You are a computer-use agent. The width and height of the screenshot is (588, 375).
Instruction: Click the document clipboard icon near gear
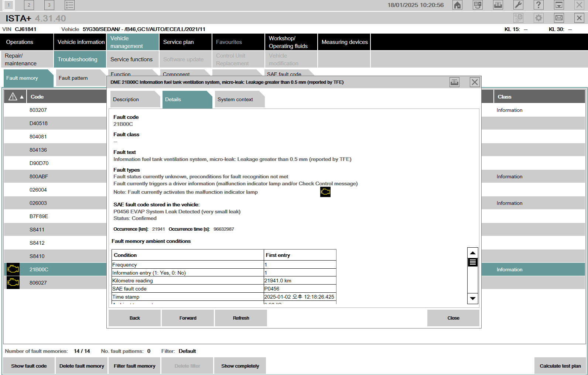518,18
